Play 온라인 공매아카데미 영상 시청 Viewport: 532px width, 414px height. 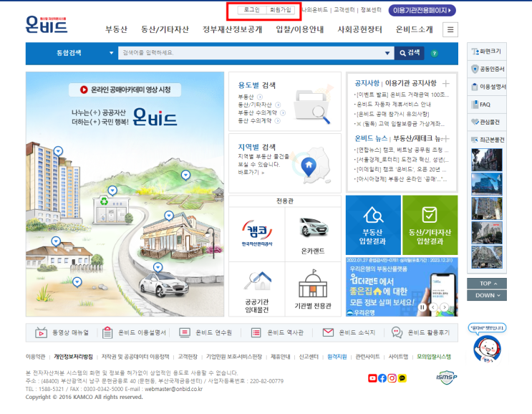pyautogui.click(x=125, y=90)
